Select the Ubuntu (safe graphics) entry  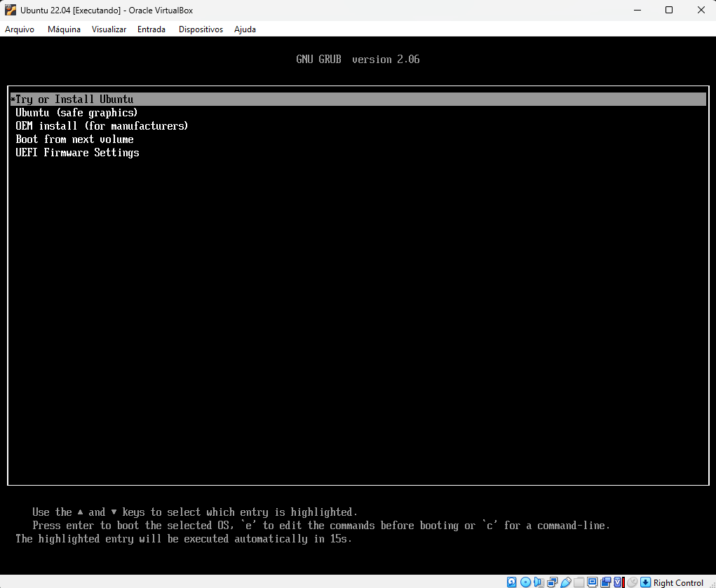coord(76,113)
